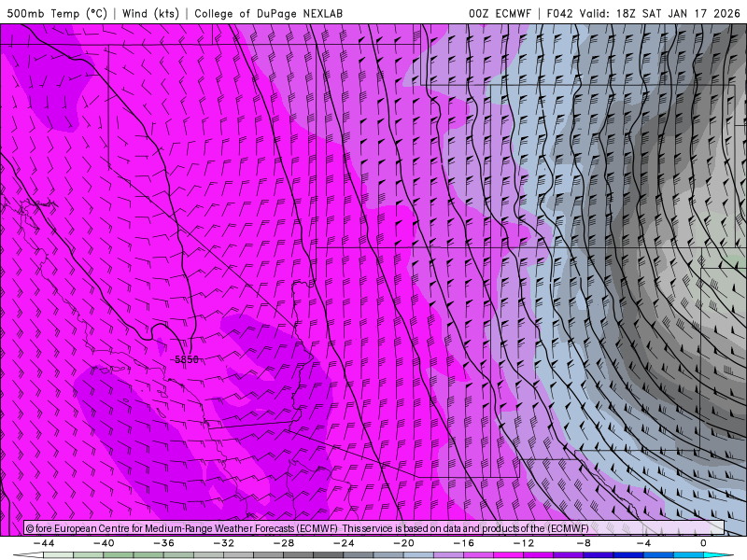Click the 0 color scale label
Image resolution: width=747 pixels, height=560 pixels.
point(703,543)
